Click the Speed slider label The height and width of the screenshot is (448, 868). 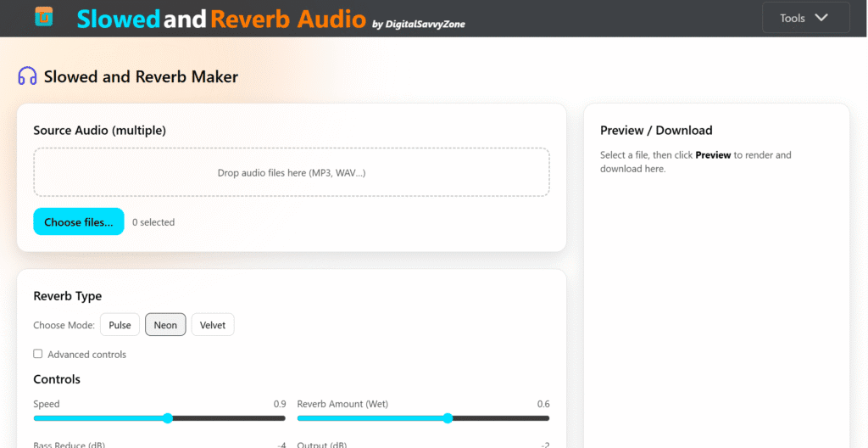point(47,404)
